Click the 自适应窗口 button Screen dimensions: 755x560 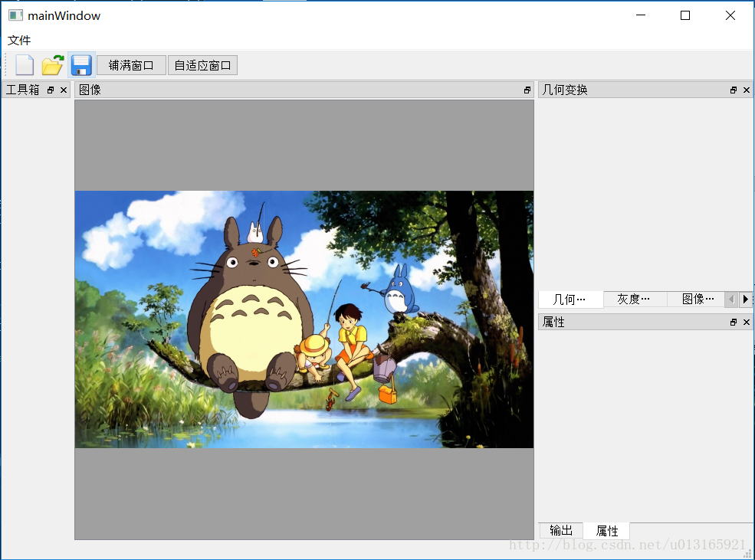coord(202,65)
